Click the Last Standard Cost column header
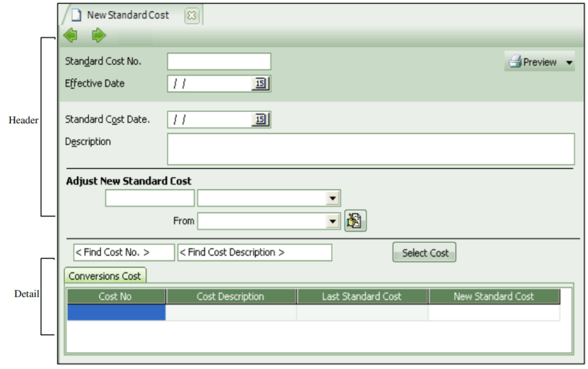The height and width of the screenshot is (369, 588). coord(363,296)
